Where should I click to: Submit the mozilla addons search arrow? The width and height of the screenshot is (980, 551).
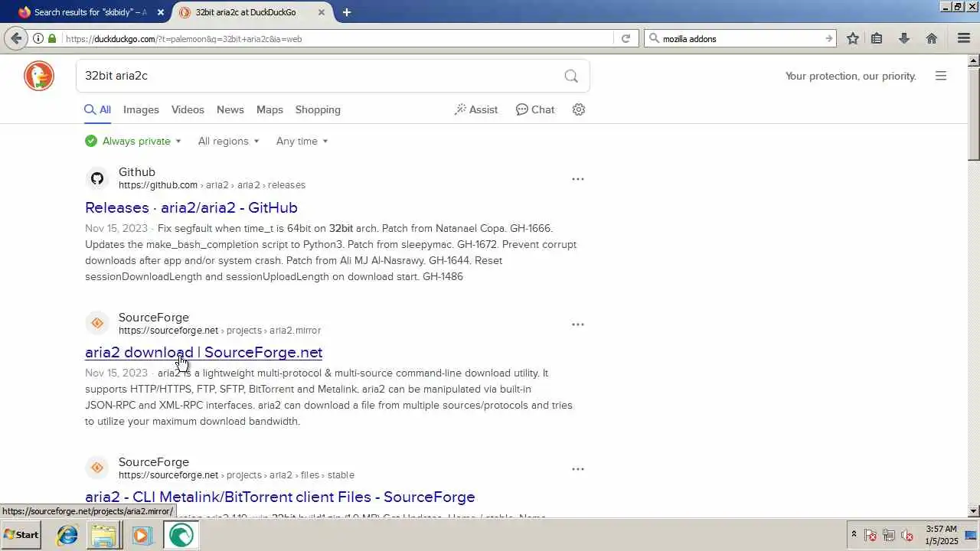pos(828,38)
